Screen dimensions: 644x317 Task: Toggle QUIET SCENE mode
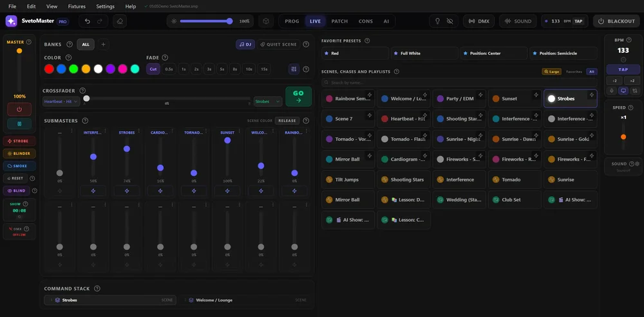click(278, 44)
